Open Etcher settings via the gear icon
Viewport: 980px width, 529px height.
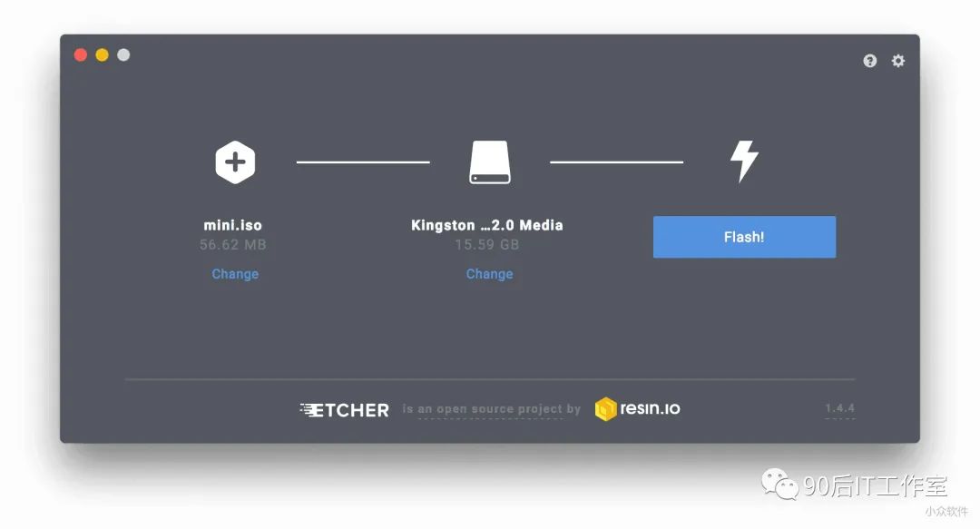click(x=898, y=61)
